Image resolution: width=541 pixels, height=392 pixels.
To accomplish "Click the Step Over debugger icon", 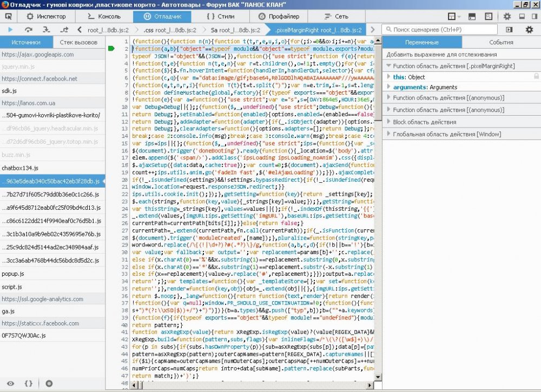I will [28, 29].
